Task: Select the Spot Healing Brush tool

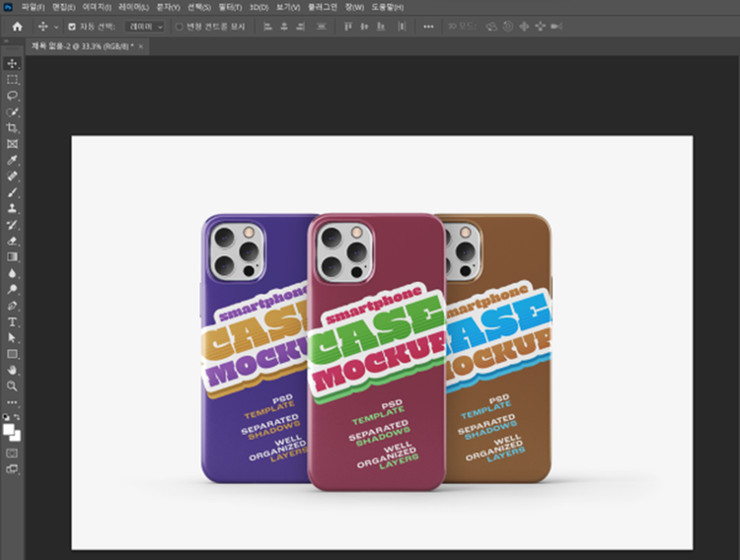Action: pyautogui.click(x=12, y=175)
